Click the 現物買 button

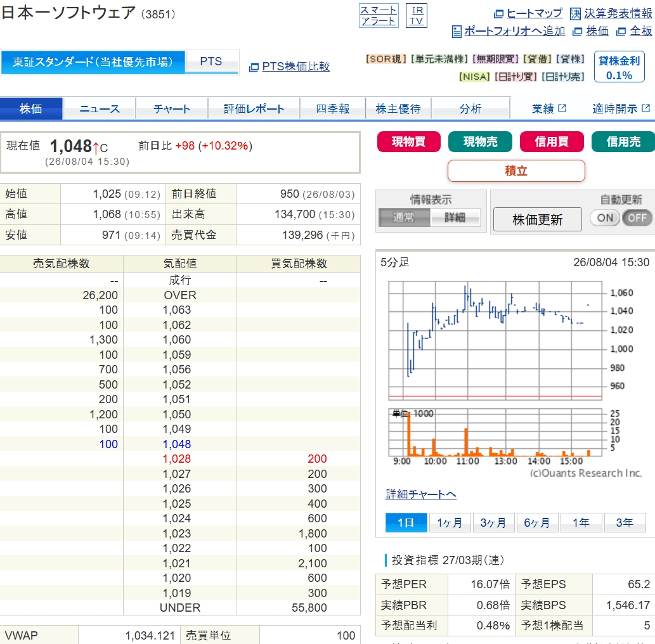tap(408, 141)
